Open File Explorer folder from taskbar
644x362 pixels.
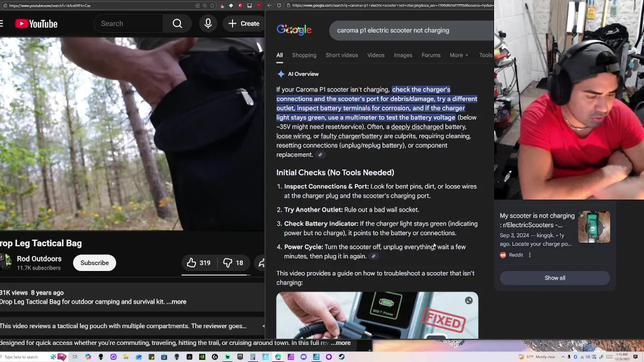pyautogui.click(x=126, y=357)
